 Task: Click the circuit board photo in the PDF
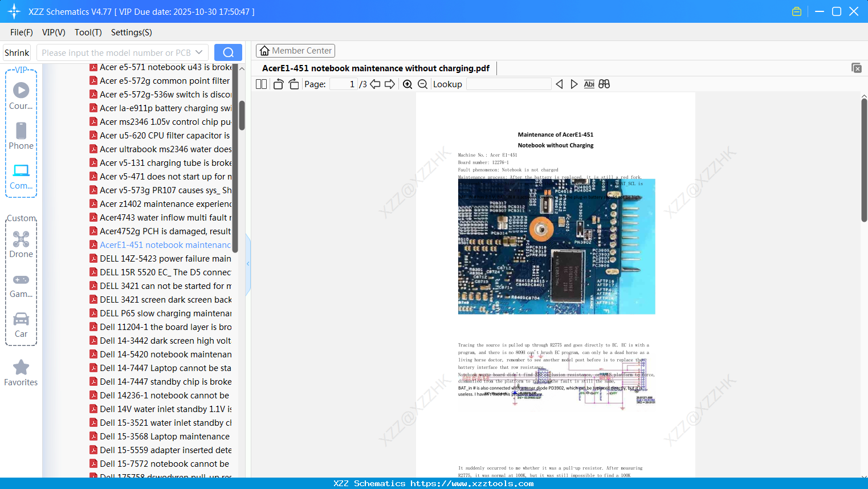(557, 246)
